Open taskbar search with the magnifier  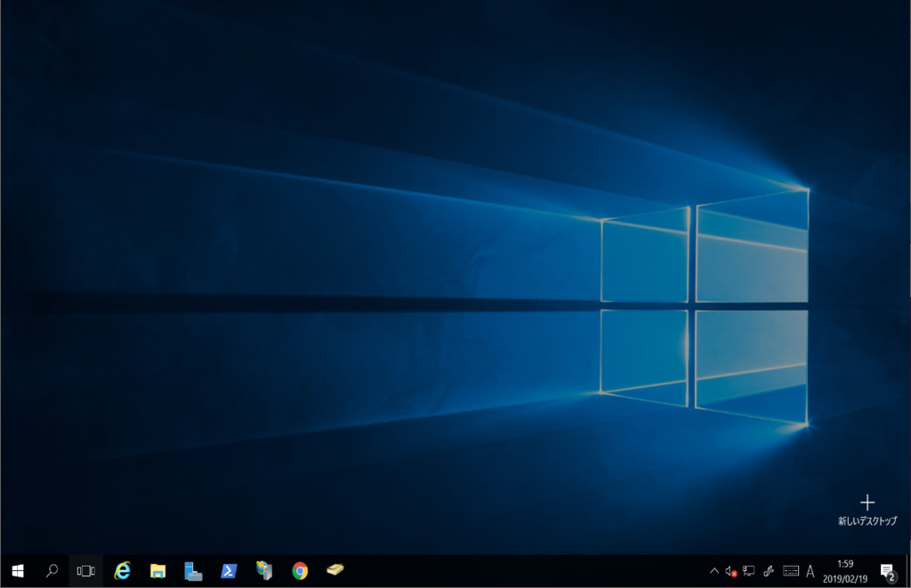52,571
